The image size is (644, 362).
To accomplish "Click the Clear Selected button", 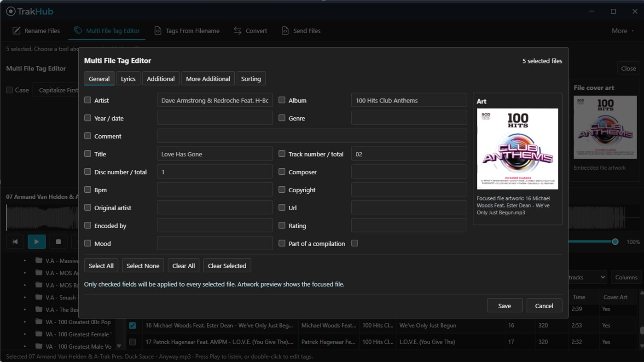I will click(x=227, y=265).
